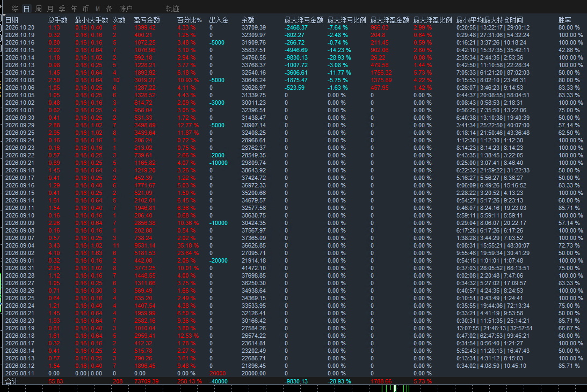Viewport: 587px width, 392px height.
Task: Sort by the 胜率 column header
Action: [x=564, y=20]
